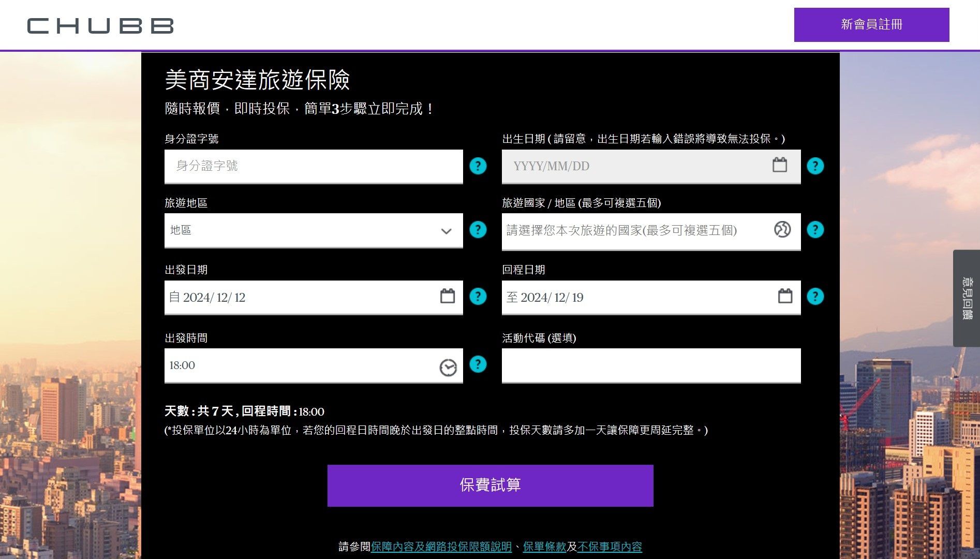Click the 身分證字號 input field
Screen dimensions: 980x559
314,166
